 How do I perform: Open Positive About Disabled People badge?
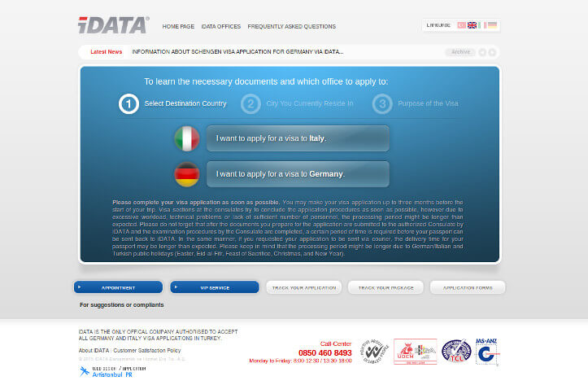374,352
